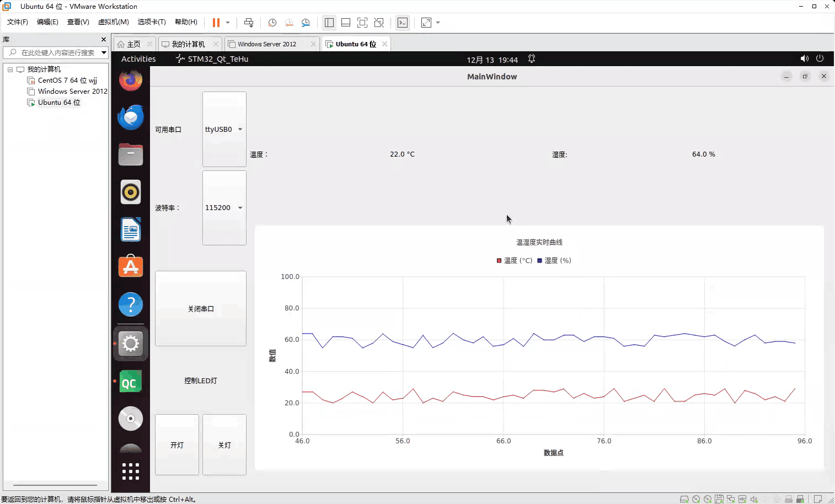Launch Thunderbird mail from the dock
Image resolution: width=835 pixels, height=504 pixels.
click(x=131, y=117)
